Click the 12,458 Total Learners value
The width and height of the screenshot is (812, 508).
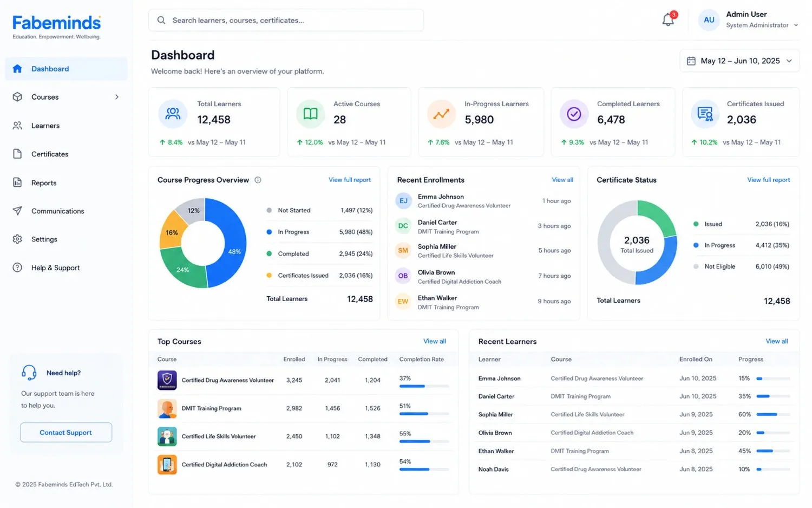[214, 120]
